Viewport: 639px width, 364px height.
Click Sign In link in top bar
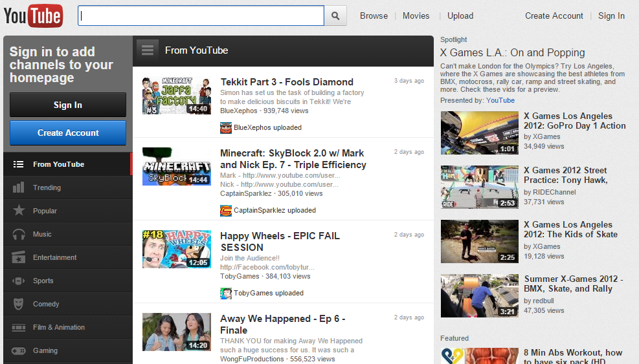pos(611,16)
